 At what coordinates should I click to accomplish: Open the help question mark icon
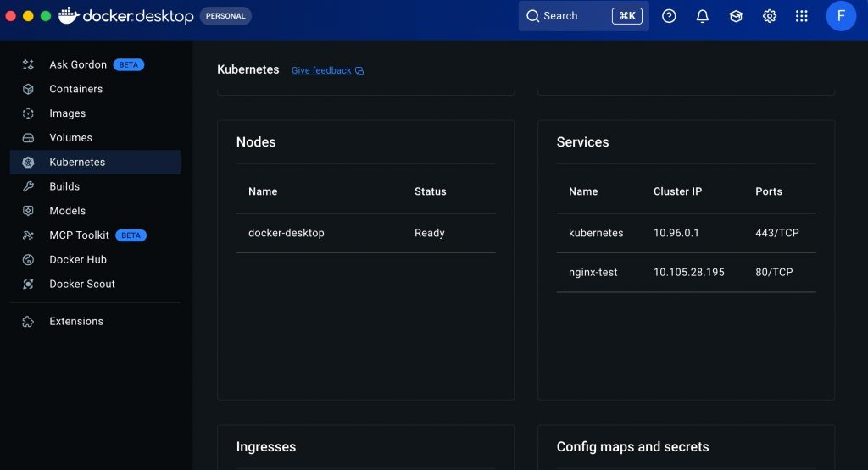click(x=669, y=16)
